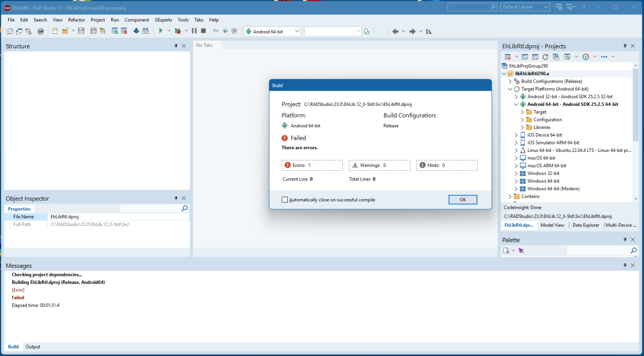The width and height of the screenshot is (644, 356).
Task: Open the GExperts menu
Action: tap(163, 20)
